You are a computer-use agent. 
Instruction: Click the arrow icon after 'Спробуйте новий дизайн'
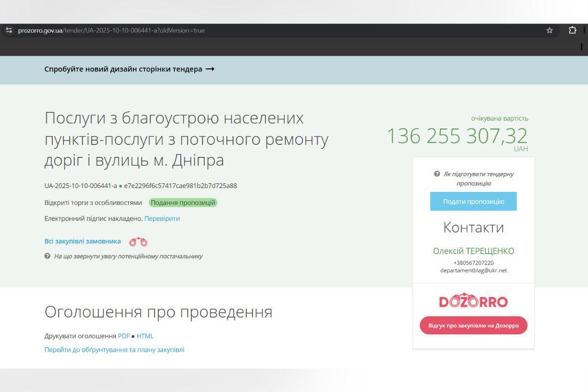211,69
